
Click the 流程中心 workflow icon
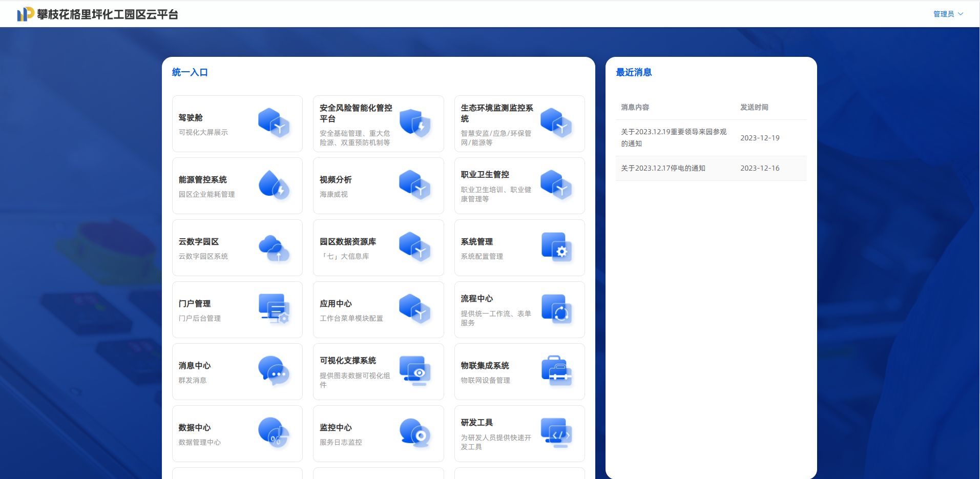pos(556,309)
